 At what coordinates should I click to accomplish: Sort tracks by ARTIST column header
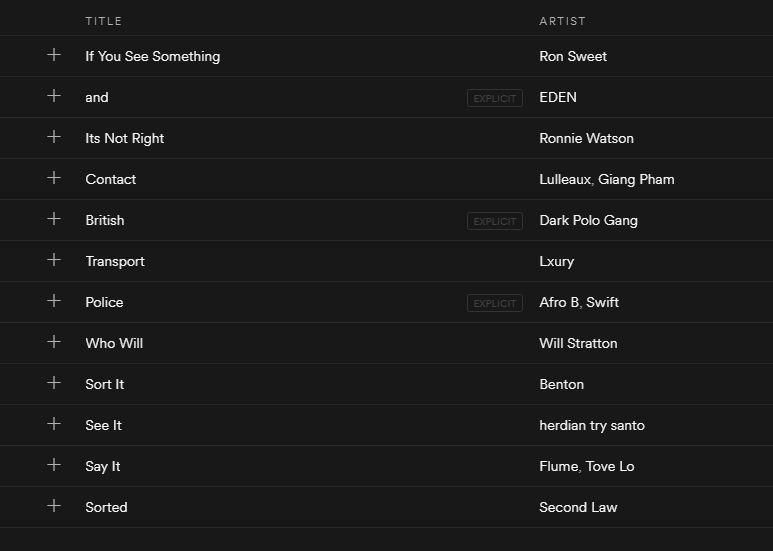tap(562, 21)
